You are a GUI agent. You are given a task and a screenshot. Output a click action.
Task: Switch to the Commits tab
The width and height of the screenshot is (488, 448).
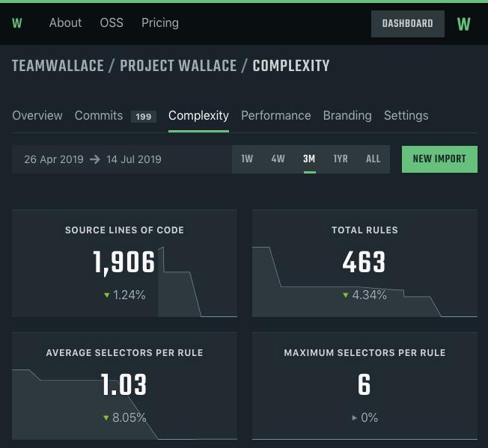[x=99, y=116]
